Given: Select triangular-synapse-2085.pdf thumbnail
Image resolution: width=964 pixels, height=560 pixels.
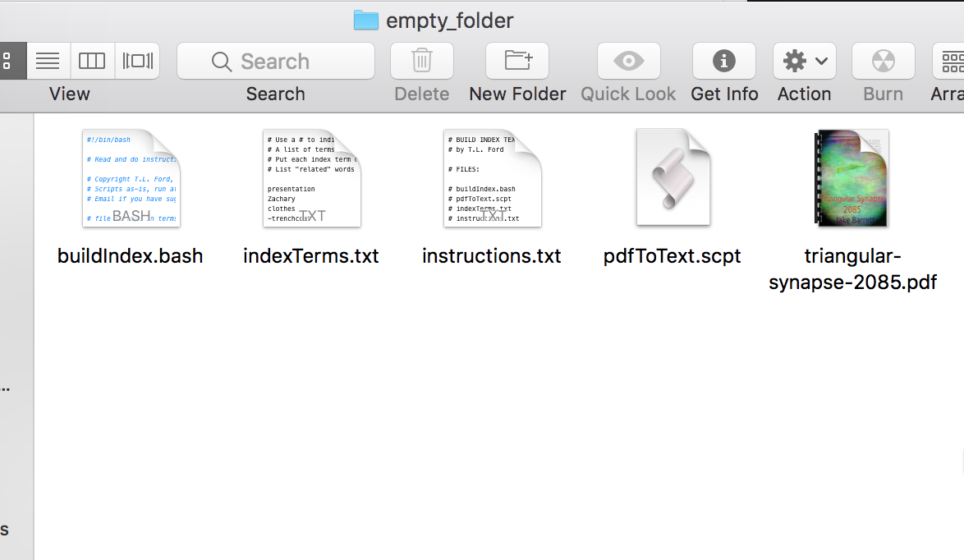Looking at the screenshot, I should (852, 178).
